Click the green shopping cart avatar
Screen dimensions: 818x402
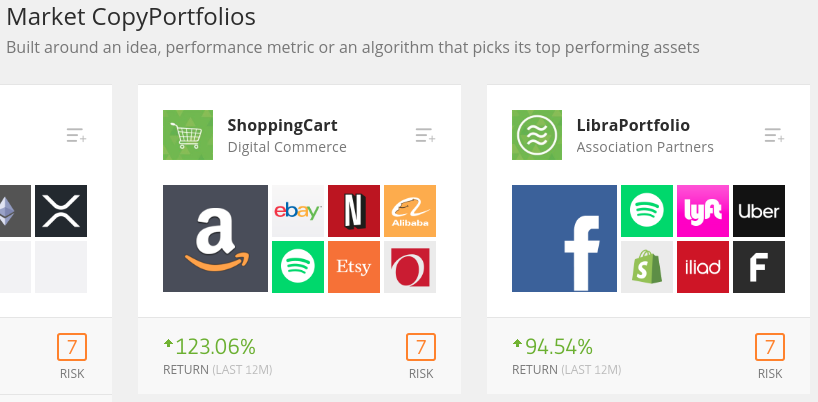pyautogui.click(x=188, y=135)
